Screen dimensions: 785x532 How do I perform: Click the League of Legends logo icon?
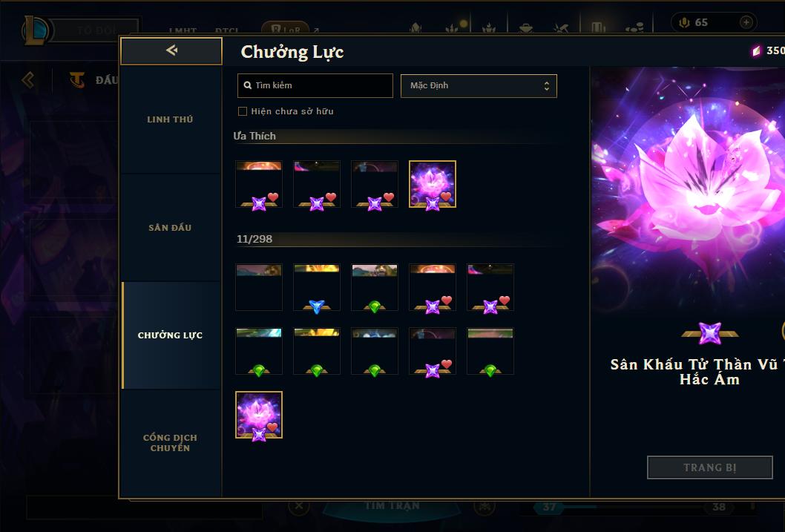(35, 30)
